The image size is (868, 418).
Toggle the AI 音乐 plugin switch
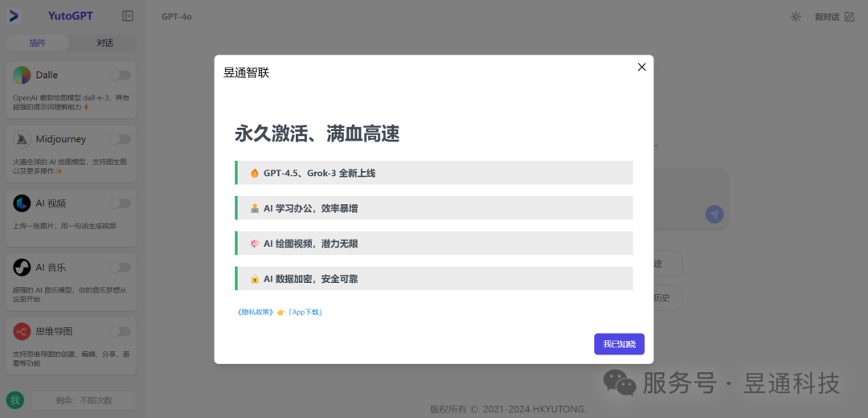pos(120,268)
